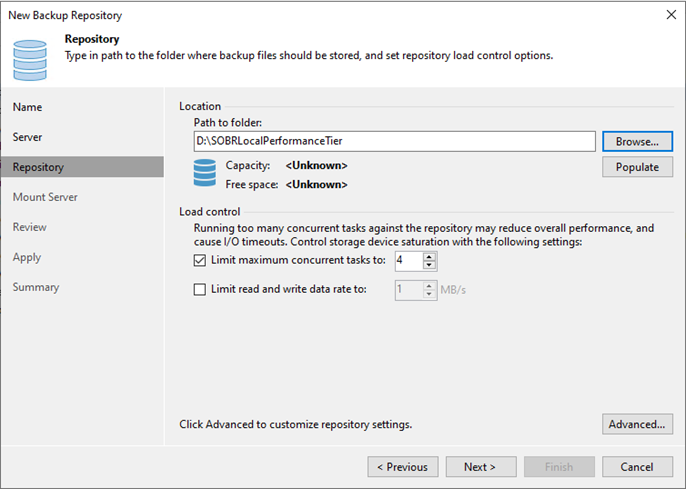Click data rate spinner up arrow
Screen dimensions: 686x489
click(429, 286)
